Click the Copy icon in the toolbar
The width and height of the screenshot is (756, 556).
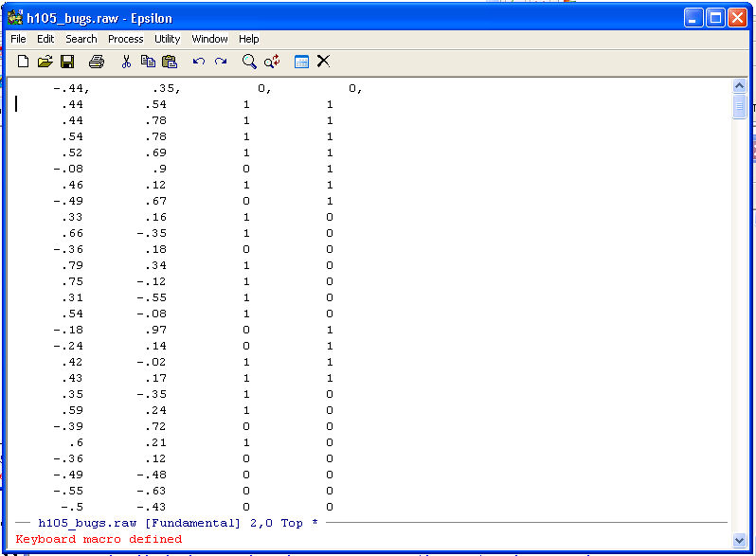(x=148, y=62)
